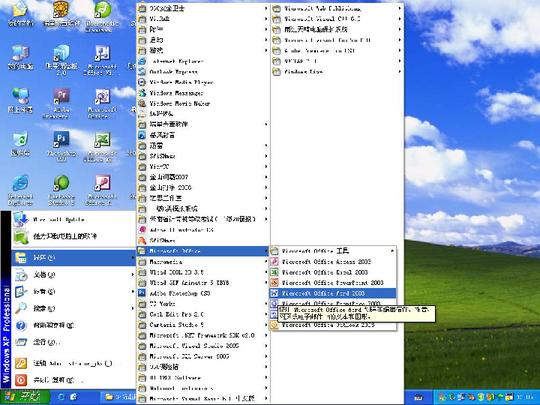
Task: Launch Internet Explorer from the Programs menu
Action: (x=203, y=61)
